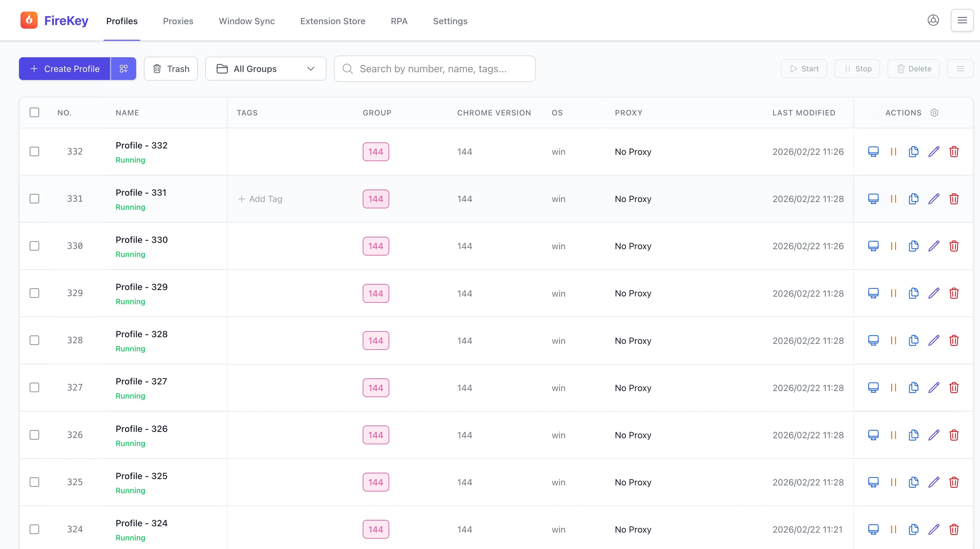Delete Profile - 328 using trash icon
The height and width of the screenshot is (549, 980).
coord(954,341)
